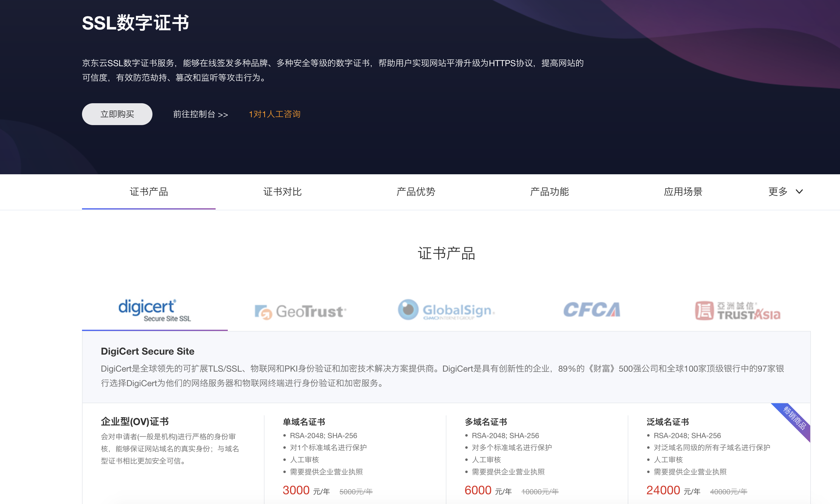This screenshot has height=504, width=840.
Task: Click 对1个标准域名进行保护 bullet
Action: pos(328,448)
